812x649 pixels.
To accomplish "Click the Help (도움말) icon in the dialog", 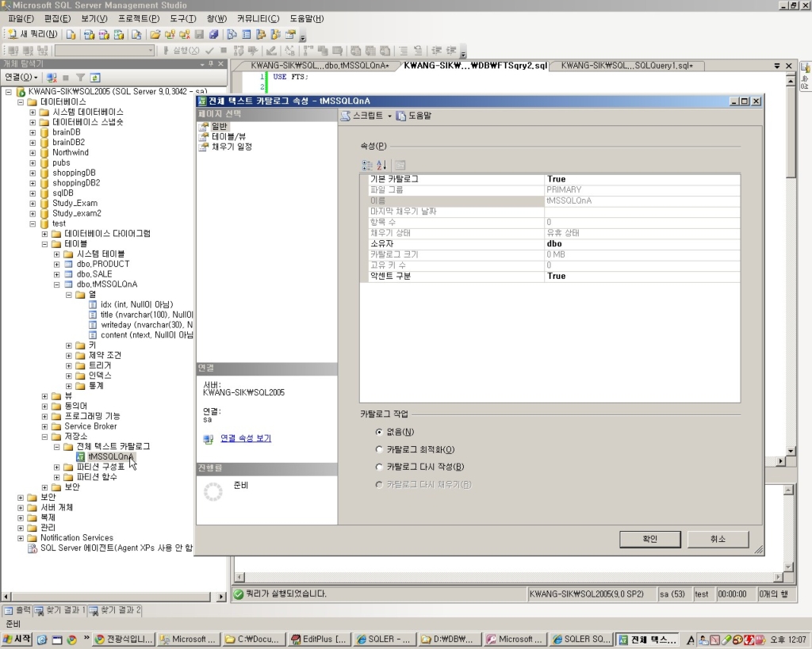I will click(x=400, y=116).
